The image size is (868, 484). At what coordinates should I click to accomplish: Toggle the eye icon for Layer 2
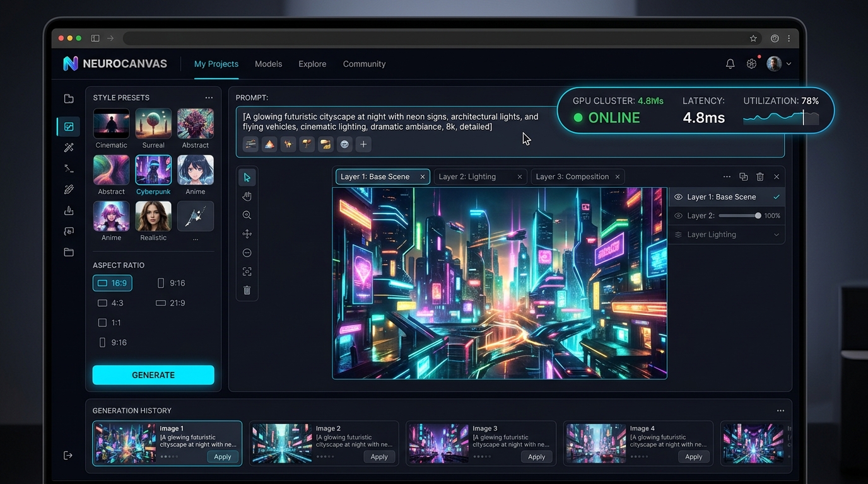click(679, 216)
